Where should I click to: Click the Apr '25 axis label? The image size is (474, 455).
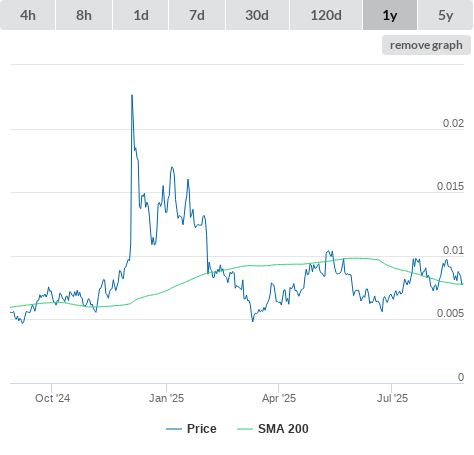click(279, 398)
